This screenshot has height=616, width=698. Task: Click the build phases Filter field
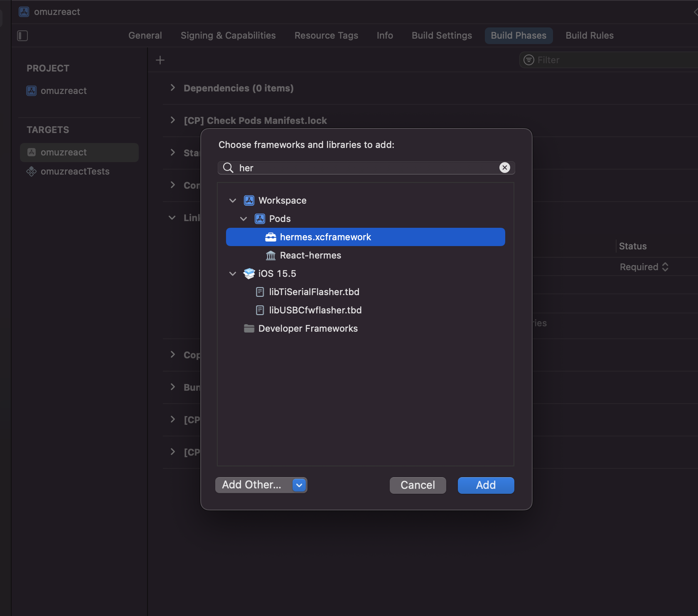[x=609, y=60]
